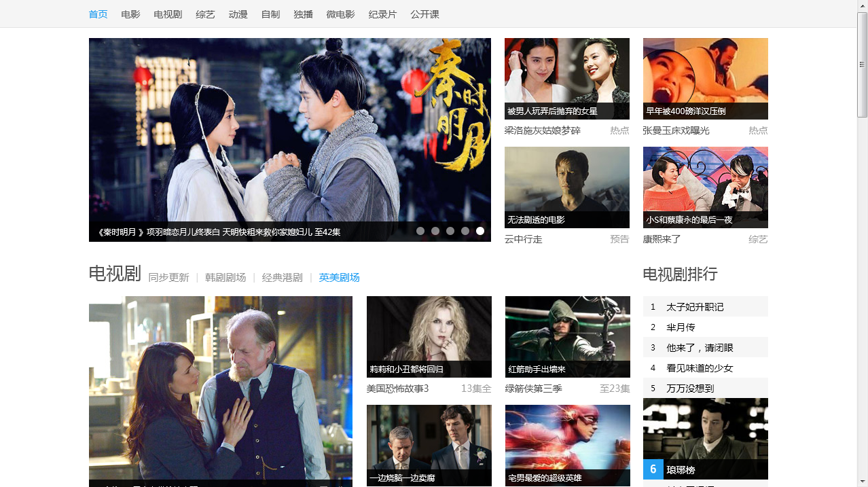868x487 pixels.
Task: Switch to the 韩剧剧场 sub-tab
Action: pos(225,277)
